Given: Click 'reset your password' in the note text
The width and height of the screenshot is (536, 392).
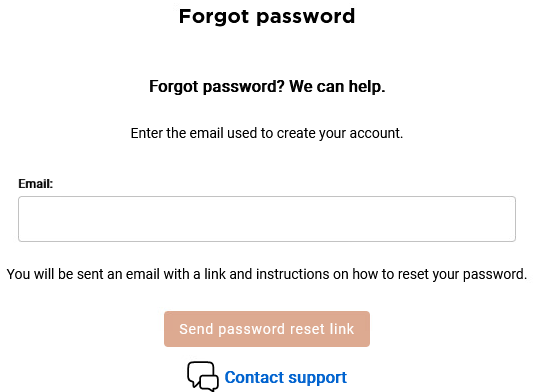Looking at the screenshot, I should pyautogui.click(x=463, y=274).
